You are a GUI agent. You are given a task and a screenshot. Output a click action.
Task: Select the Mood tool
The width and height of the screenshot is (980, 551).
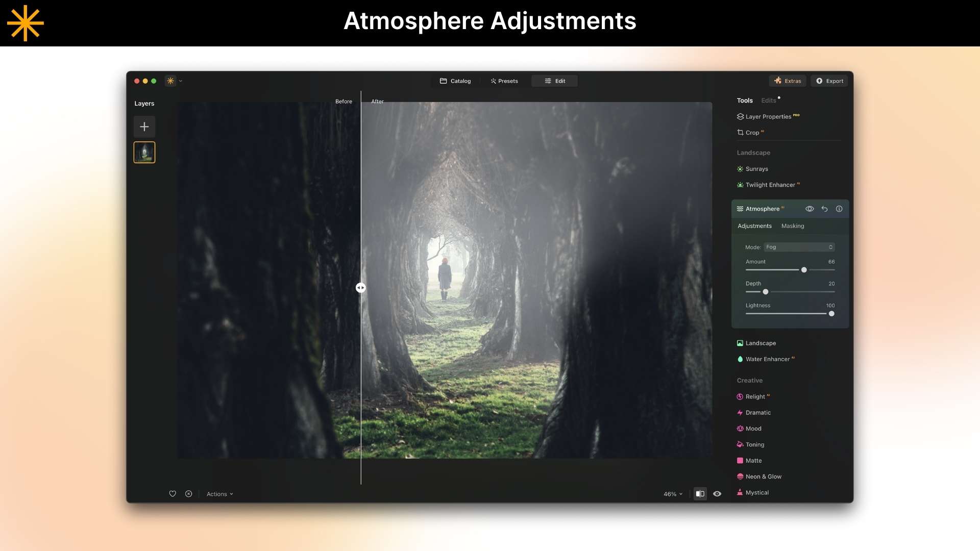(x=753, y=429)
